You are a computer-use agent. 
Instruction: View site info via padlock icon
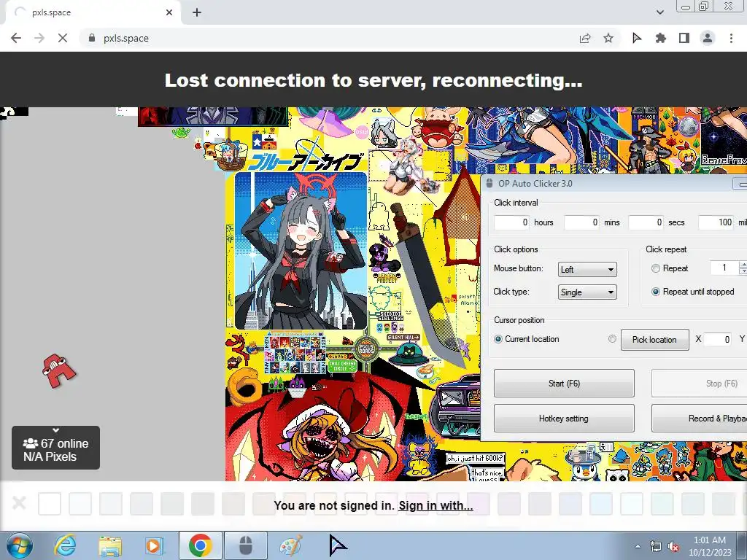click(x=92, y=38)
